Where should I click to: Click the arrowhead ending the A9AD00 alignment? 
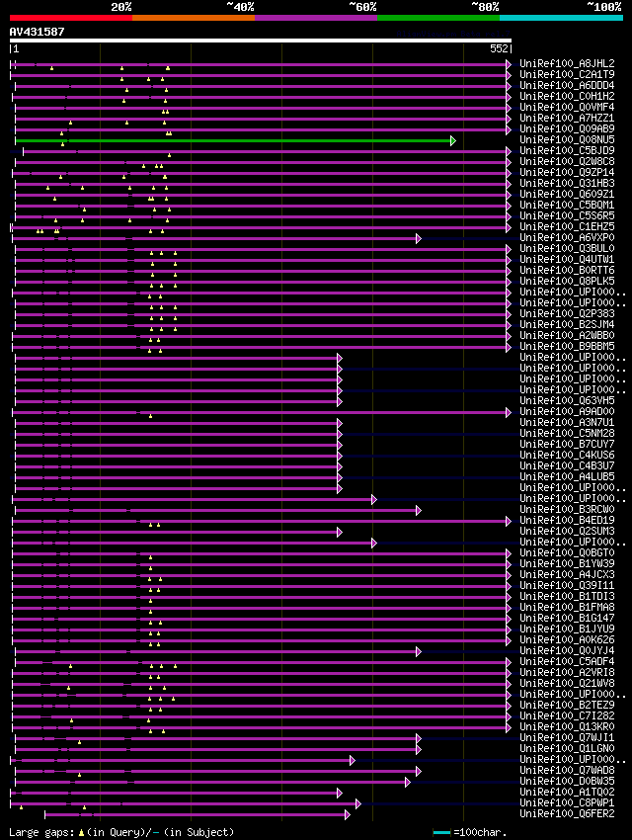pyautogui.click(x=509, y=412)
